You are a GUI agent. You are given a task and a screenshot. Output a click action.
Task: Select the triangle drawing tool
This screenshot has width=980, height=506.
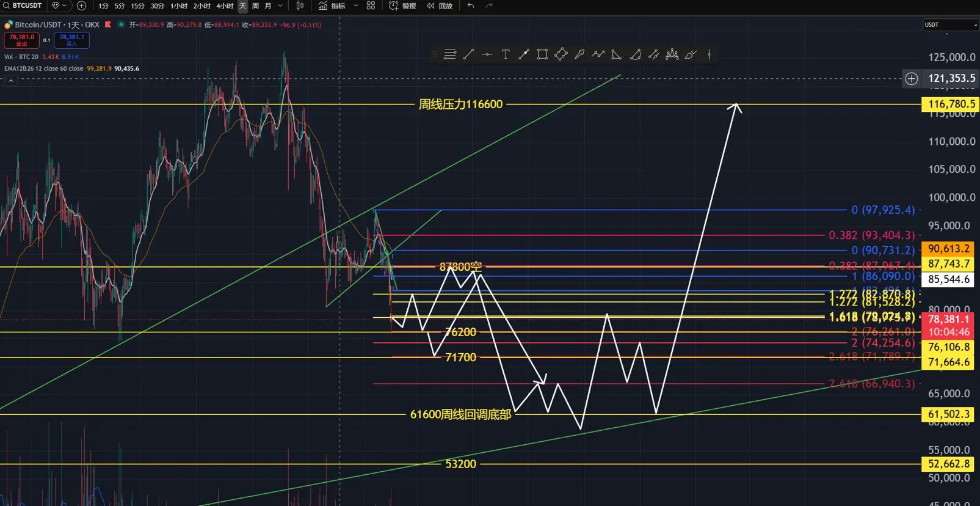[x=617, y=54]
